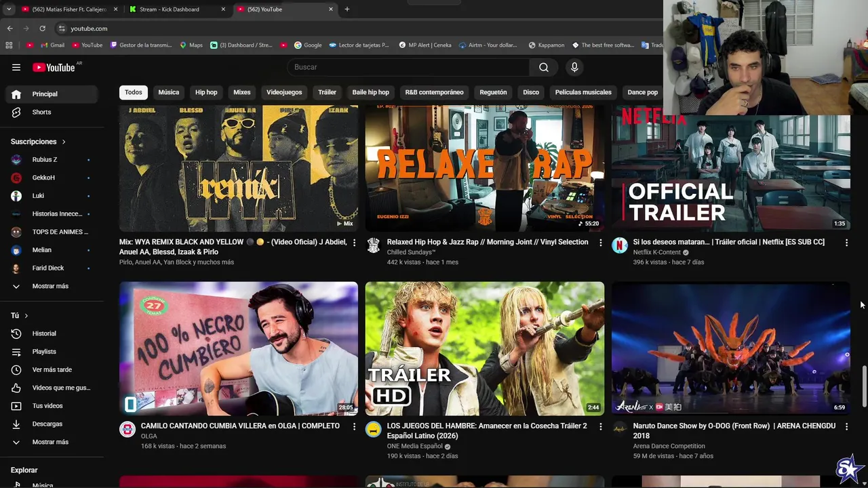The image size is (868, 488).
Task: Open Descargas in sidebar
Action: point(52,424)
